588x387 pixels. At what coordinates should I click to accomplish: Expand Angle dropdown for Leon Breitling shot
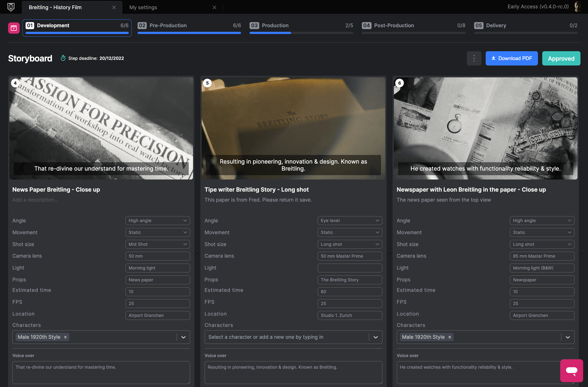tap(542, 220)
